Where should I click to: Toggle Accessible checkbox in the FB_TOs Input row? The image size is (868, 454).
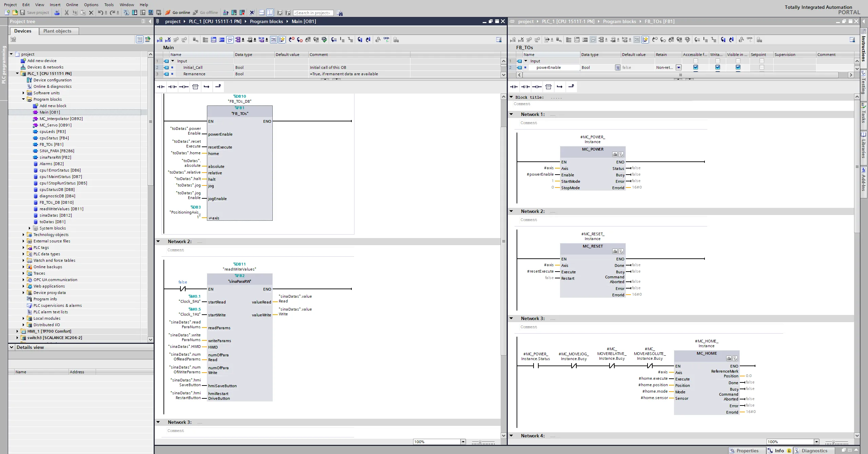(x=696, y=61)
